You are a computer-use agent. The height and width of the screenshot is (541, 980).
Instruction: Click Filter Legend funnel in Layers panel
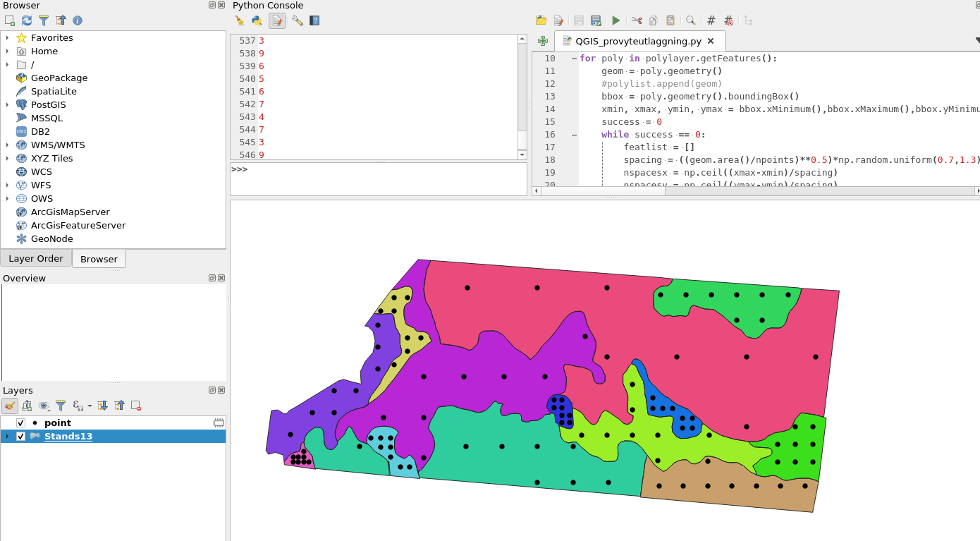(61, 406)
